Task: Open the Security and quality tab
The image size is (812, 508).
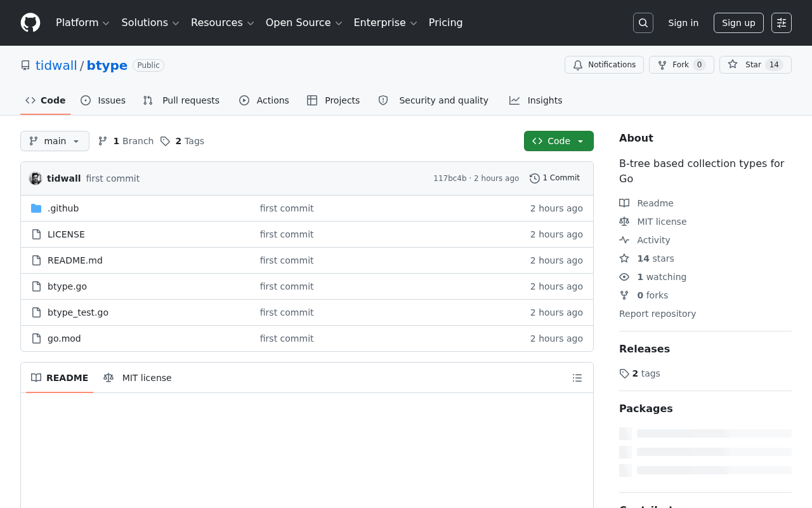Action: [433, 100]
